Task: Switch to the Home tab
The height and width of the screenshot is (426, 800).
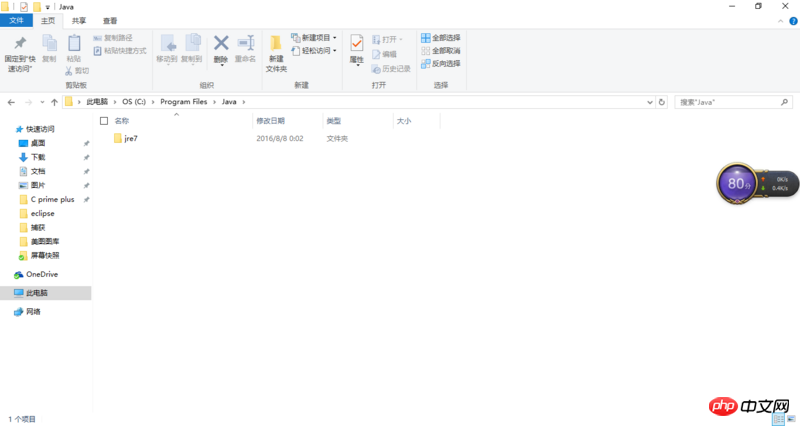Action: (48, 20)
